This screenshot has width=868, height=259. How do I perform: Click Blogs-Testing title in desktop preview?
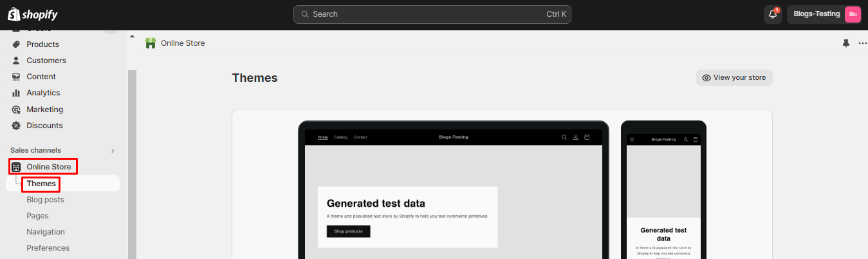(454, 137)
